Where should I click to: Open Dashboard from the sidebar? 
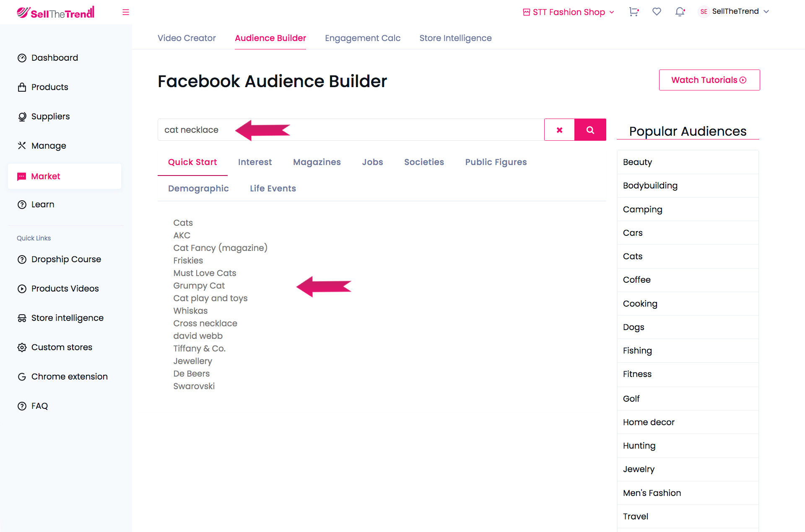pyautogui.click(x=55, y=58)
